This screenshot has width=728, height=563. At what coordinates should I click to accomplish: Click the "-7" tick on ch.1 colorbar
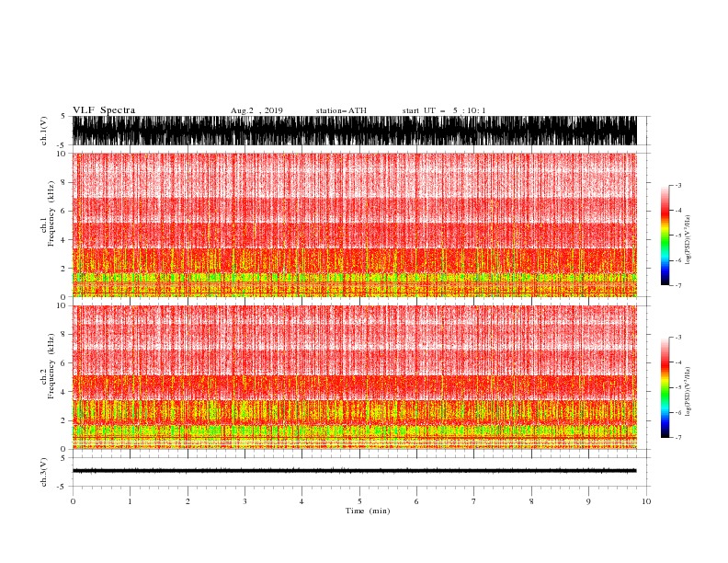click(x=677, y=285)
